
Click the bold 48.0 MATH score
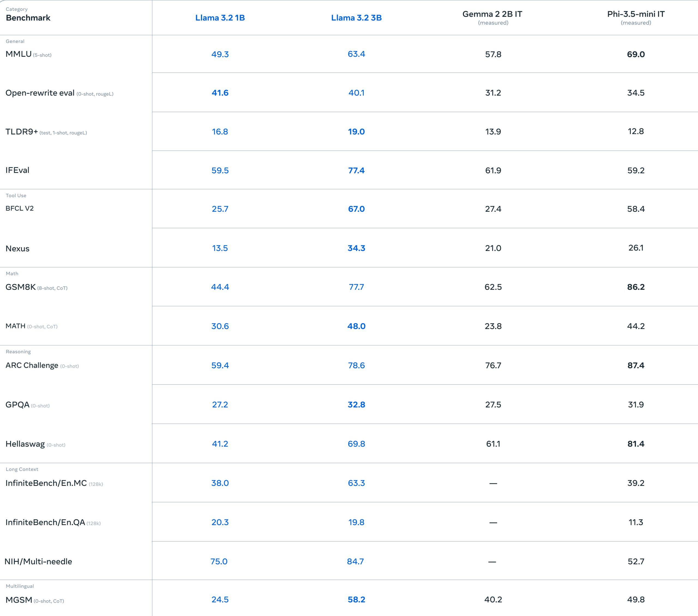pyautogui.click(x=356, y=326)
